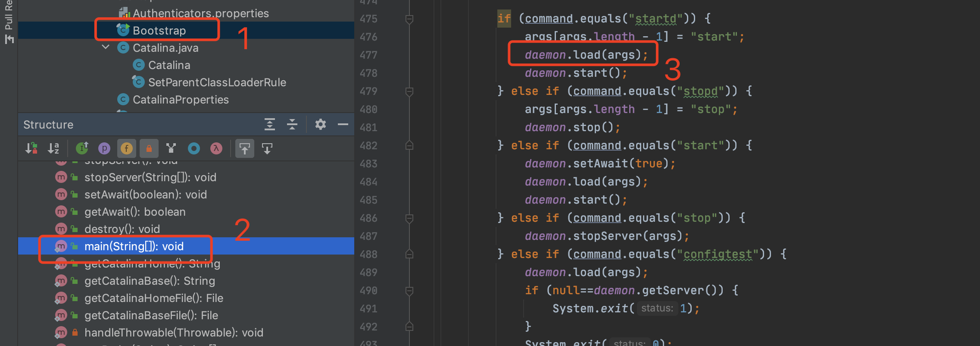This screenshot has width=980, height=346.
Task: Fold code block at line 475
Action: (x=409, y=19)
